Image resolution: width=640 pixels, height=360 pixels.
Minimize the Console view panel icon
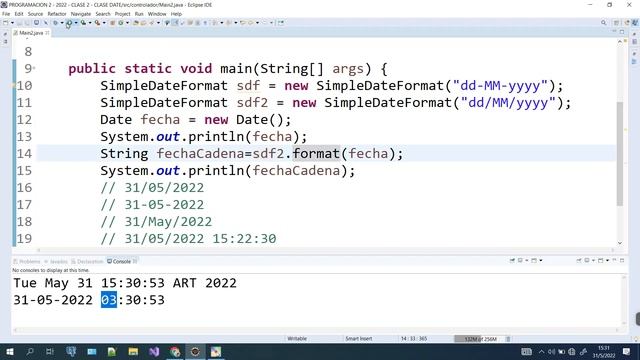pos(614,260)
